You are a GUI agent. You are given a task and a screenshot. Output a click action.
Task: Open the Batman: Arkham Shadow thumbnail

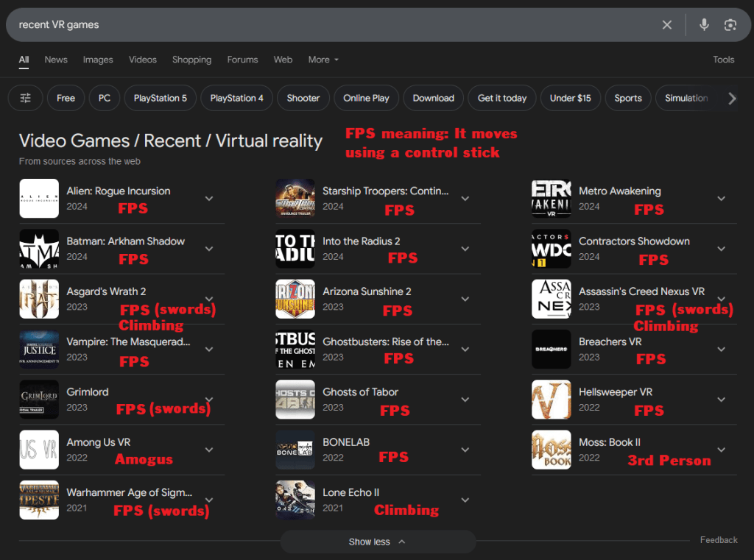39,249
